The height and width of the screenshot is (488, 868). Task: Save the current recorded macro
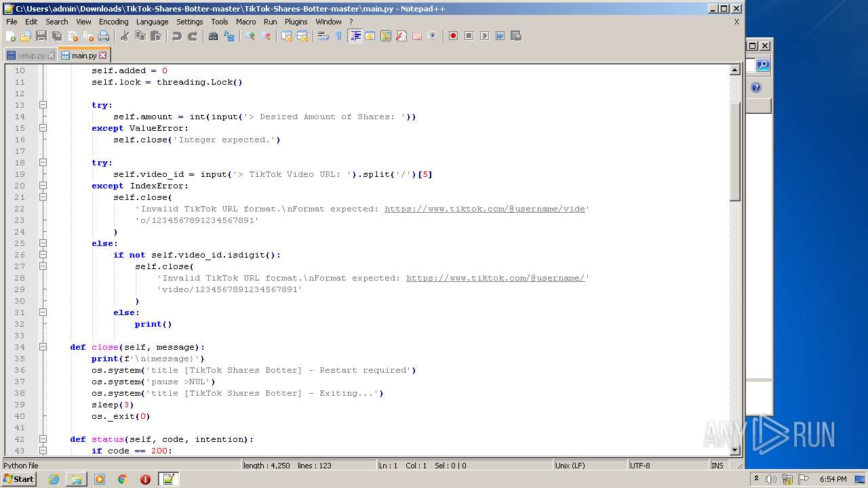515,36
